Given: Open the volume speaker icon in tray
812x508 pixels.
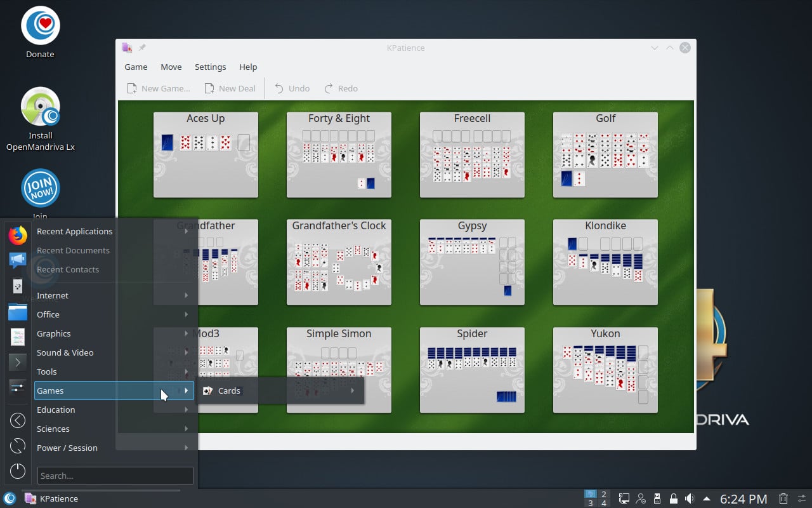Looking at the screenshot, I should tap(690, 498).
